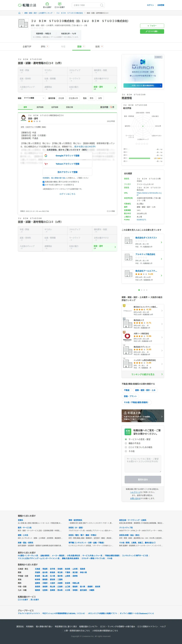182x644 pixels.
Task: Select 機能の不具合 radio button
Action: 126,443
